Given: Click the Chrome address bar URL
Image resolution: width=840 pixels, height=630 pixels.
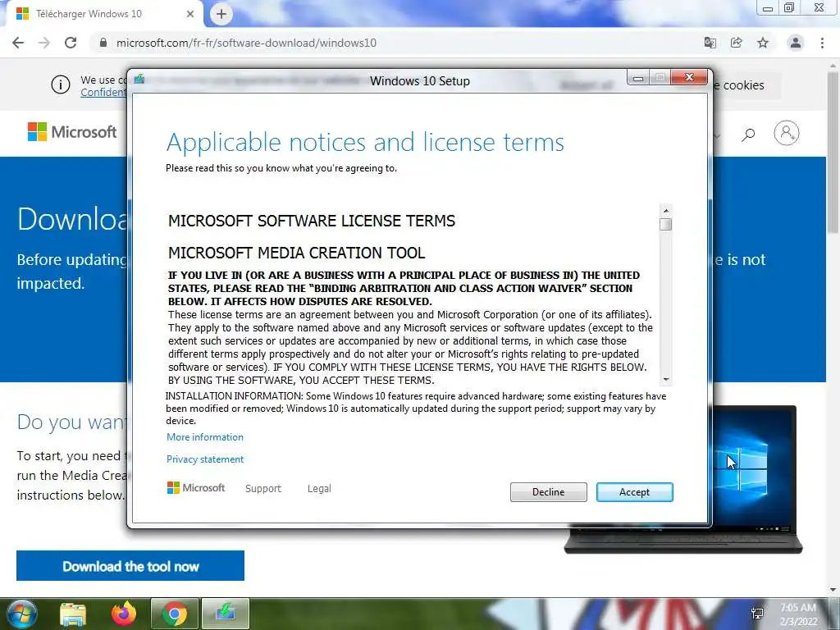Looking at the screenshot, I should [246, 43].
